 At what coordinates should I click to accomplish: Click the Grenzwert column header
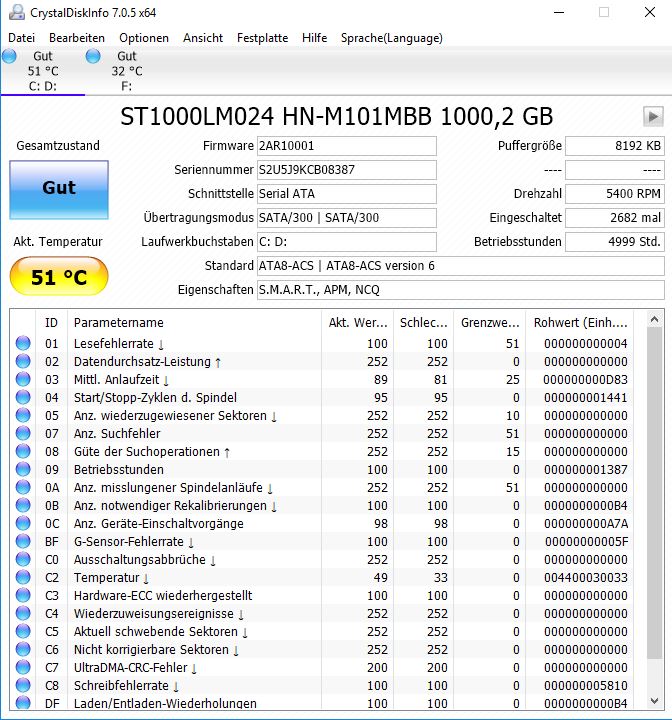490,322
